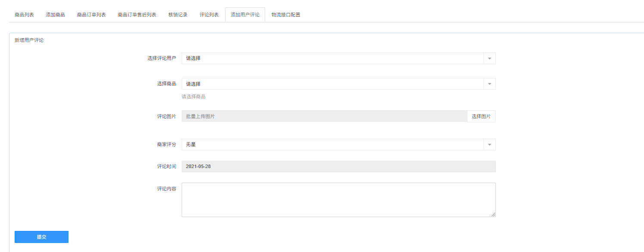Viewport: 644px width, 252px height.
Task: Click the 新增用户评论 panel heading
Action: [29, 40]
